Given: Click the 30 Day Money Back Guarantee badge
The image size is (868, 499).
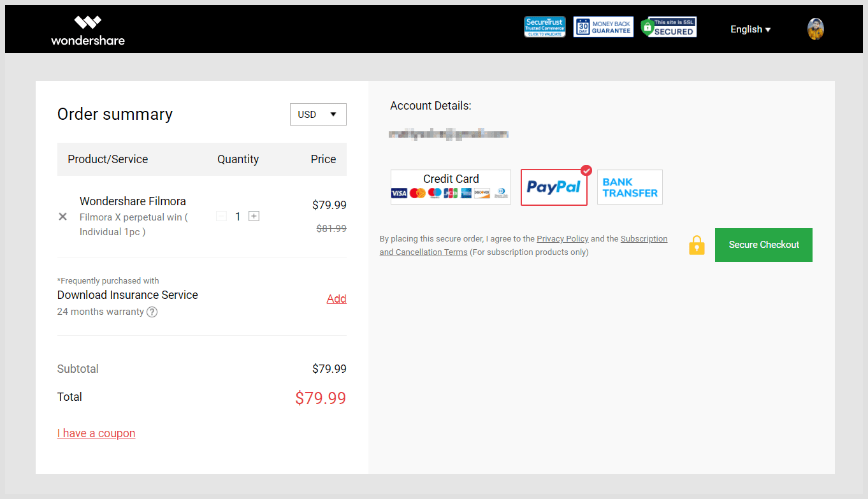Looking at the screenshot, I should tap(604, 27).
